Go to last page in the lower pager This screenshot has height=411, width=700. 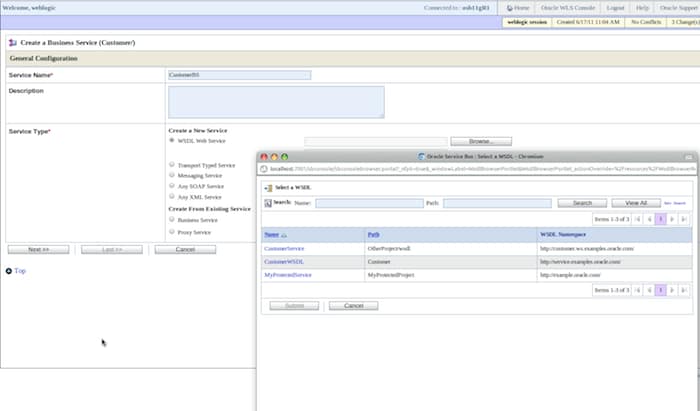coord(683,290)
